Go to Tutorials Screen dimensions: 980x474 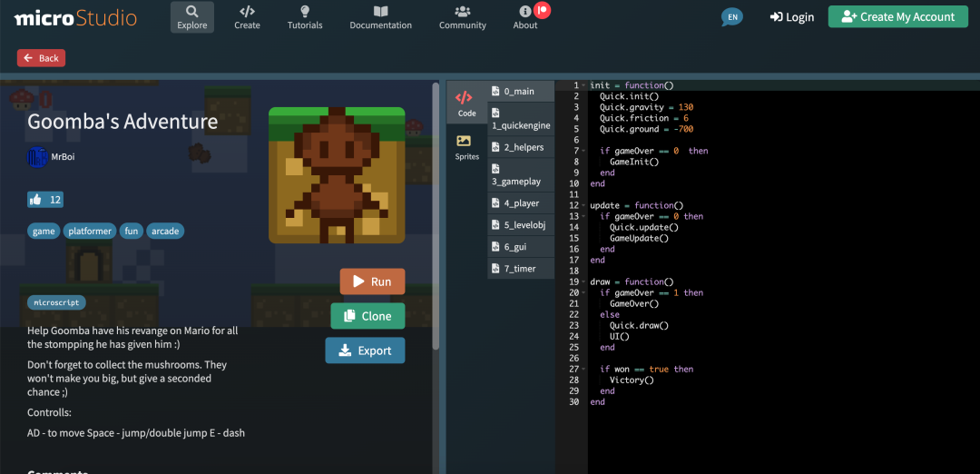305,17
